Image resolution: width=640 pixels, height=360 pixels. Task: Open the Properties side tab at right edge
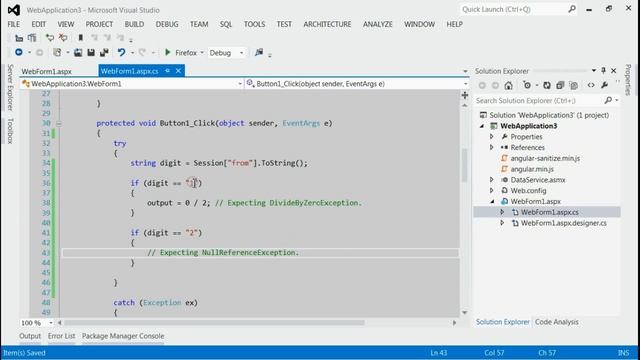coord(629,80)
